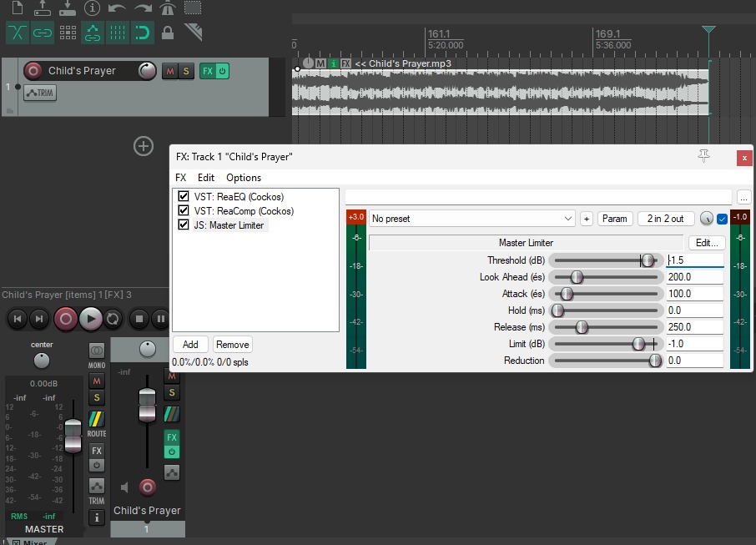Click the Add button in FX window
Viewport: 756px width, 545px height.
(x=190, y=345)
